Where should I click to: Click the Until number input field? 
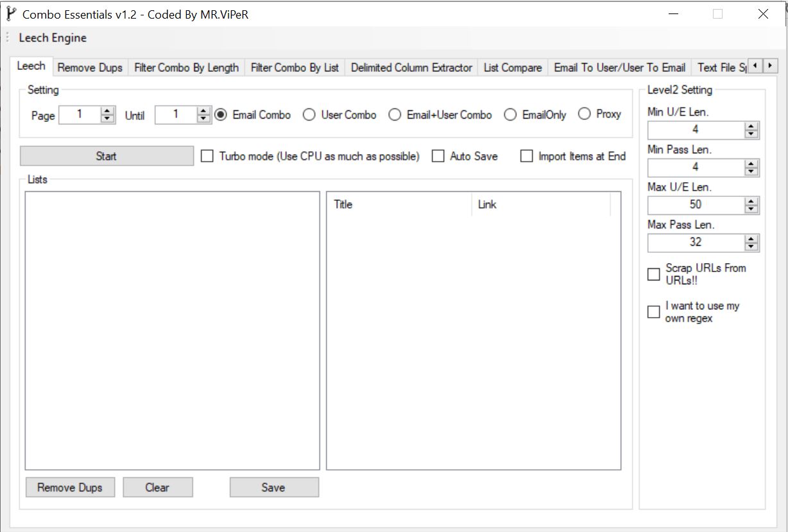176,115
